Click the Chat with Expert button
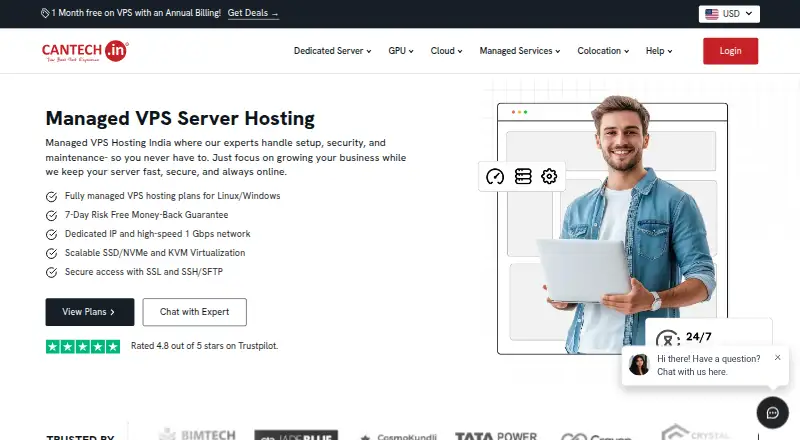 (x=194, y=312)
